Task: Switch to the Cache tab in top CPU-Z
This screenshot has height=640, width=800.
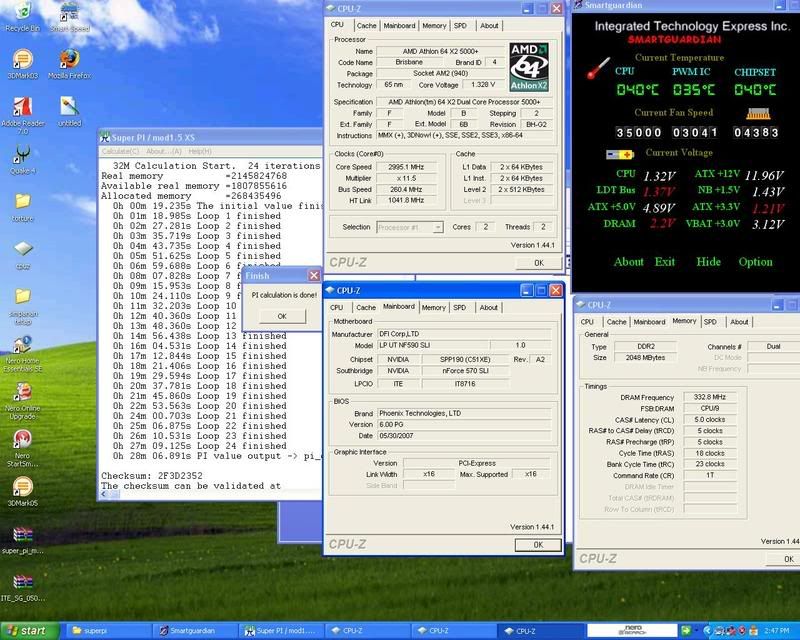Action: pyautogui.click(x=367, y=25)
